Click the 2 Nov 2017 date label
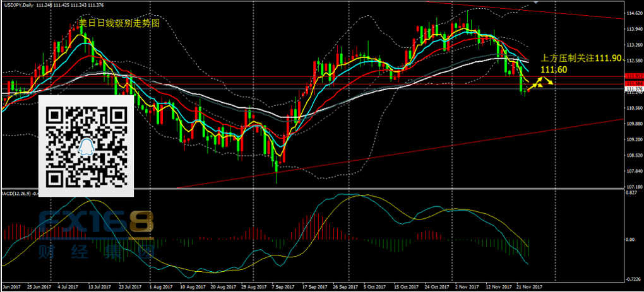644x292 pixels. point(465,286)
